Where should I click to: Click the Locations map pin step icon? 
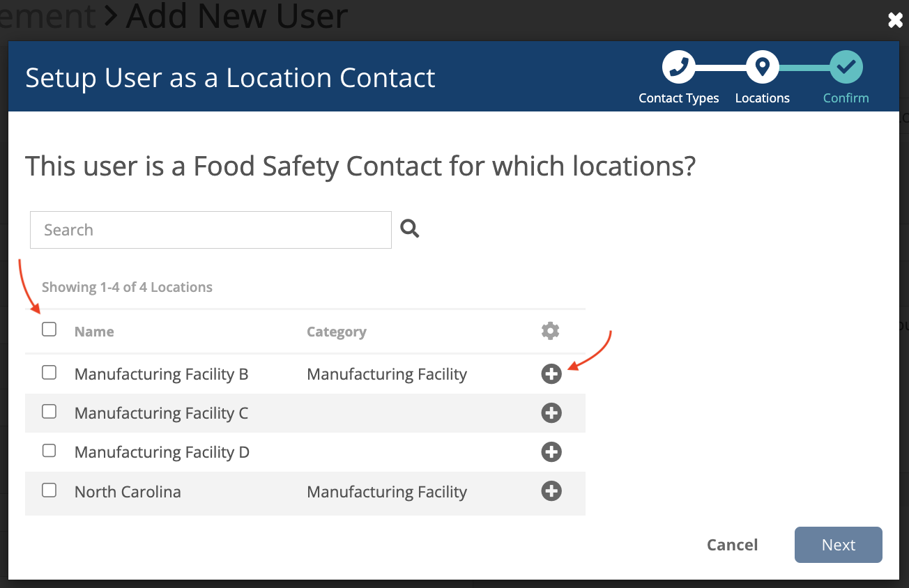tap(762, 67)
